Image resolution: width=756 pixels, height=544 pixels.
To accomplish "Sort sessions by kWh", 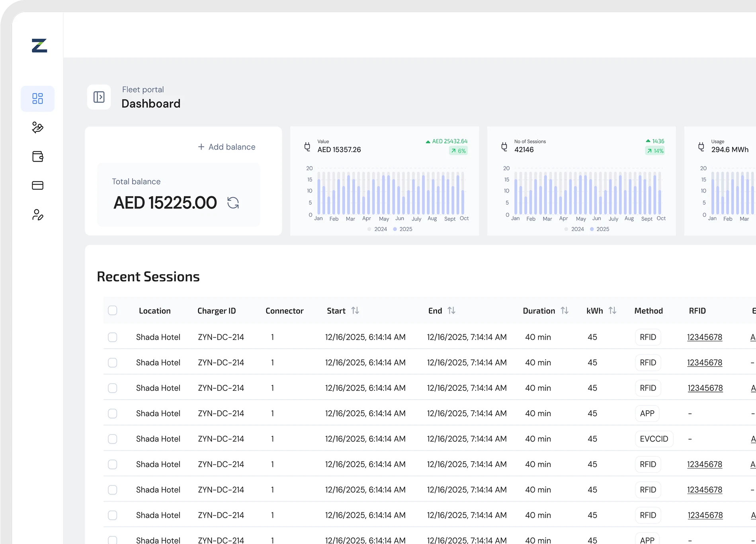I will point(613,310).
